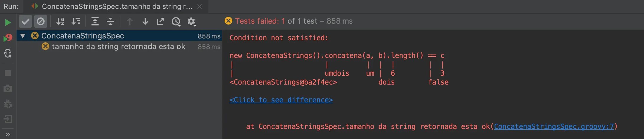The width and height of the screenshot is (644, 139).
Task: Collapse all test nodes icon
Action: pyautogui.click(x=110, y=21)
